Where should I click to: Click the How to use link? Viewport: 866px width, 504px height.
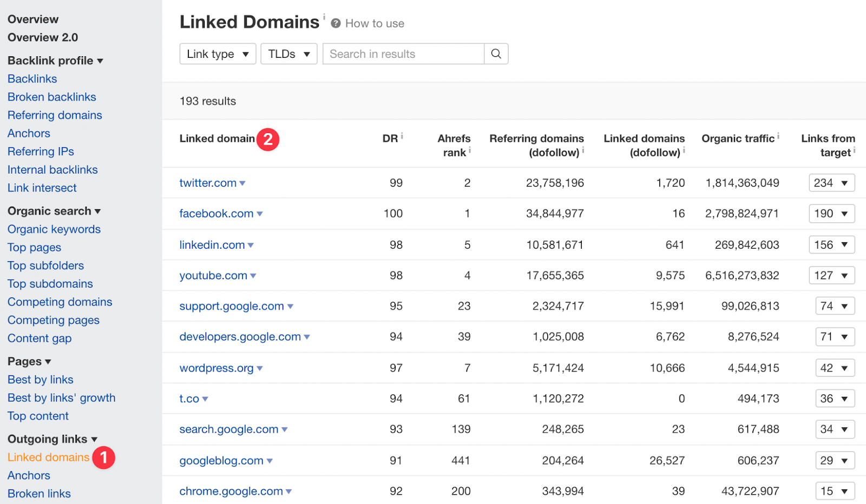(375, 23)
